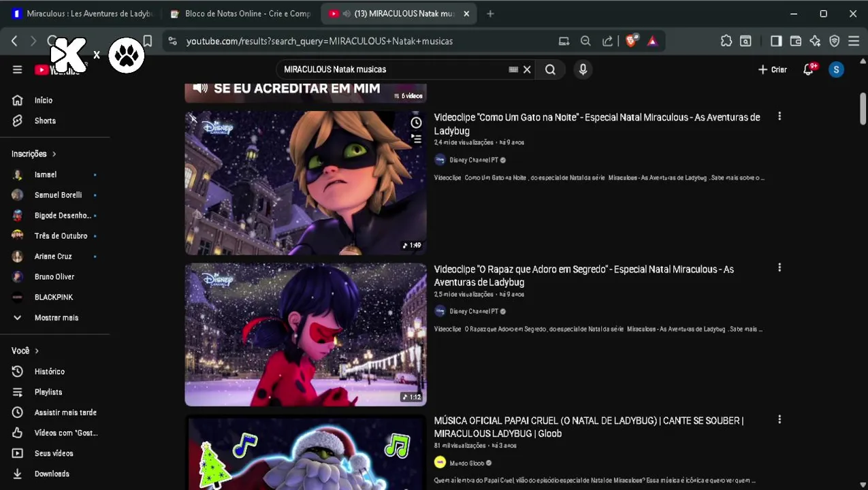
Task: Open Ariane Cruz subscription channel
Action: pyautogui.click(x=53, y=257)
